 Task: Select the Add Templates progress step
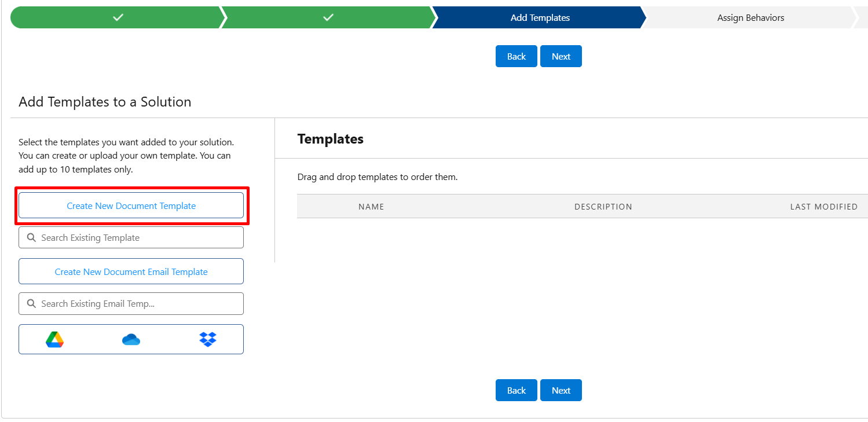coord(540,18)
